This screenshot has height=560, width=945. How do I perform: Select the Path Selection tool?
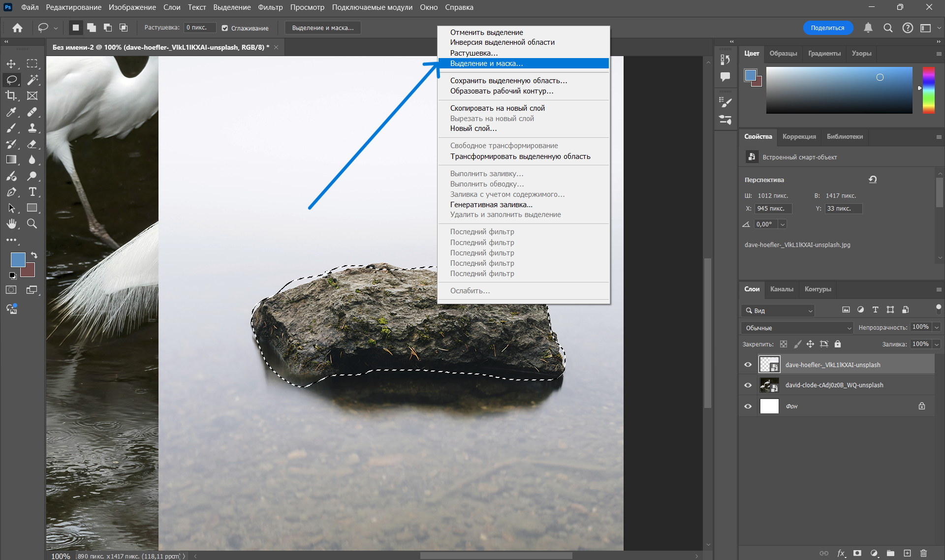[11, 208]
